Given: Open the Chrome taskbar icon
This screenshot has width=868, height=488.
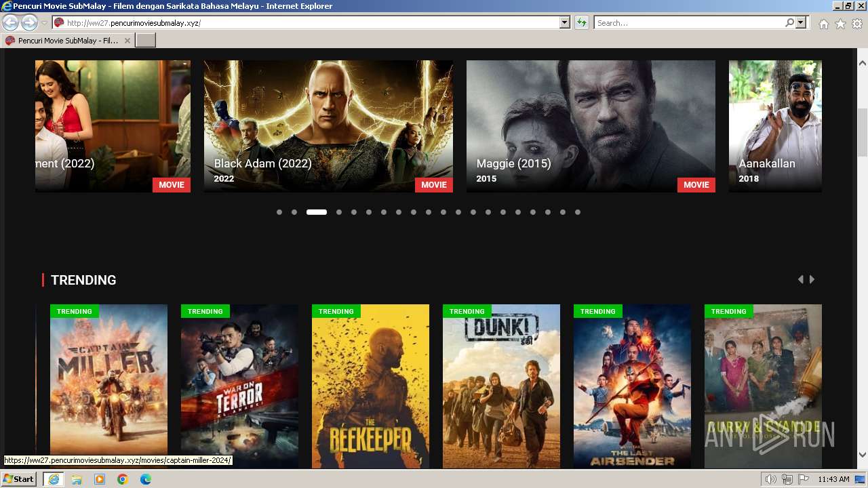Looking at the screenshot, I should (x=123, y=479).
